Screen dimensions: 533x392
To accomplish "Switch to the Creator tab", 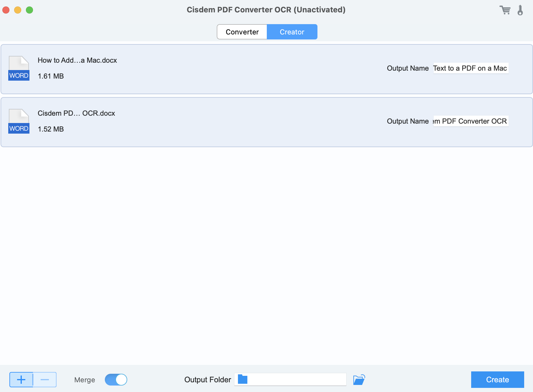I will pyautogui.click(x=292, y=32).
